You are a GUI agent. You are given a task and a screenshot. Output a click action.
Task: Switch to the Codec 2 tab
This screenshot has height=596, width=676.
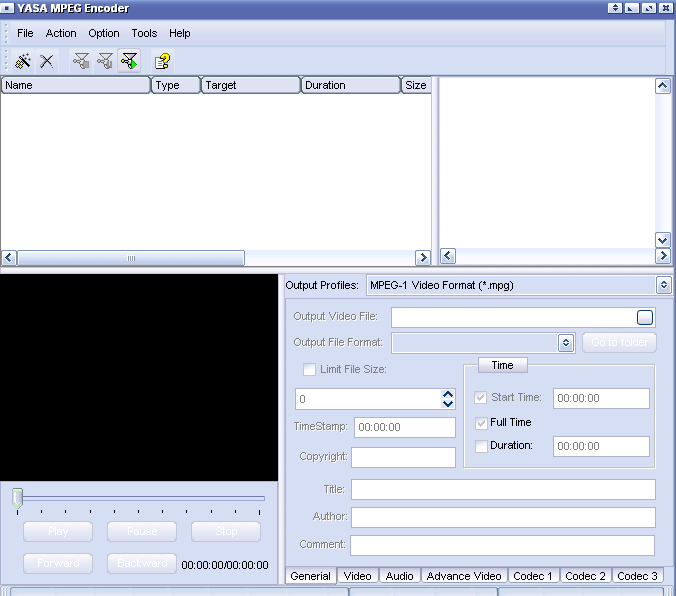coord(585,576)
